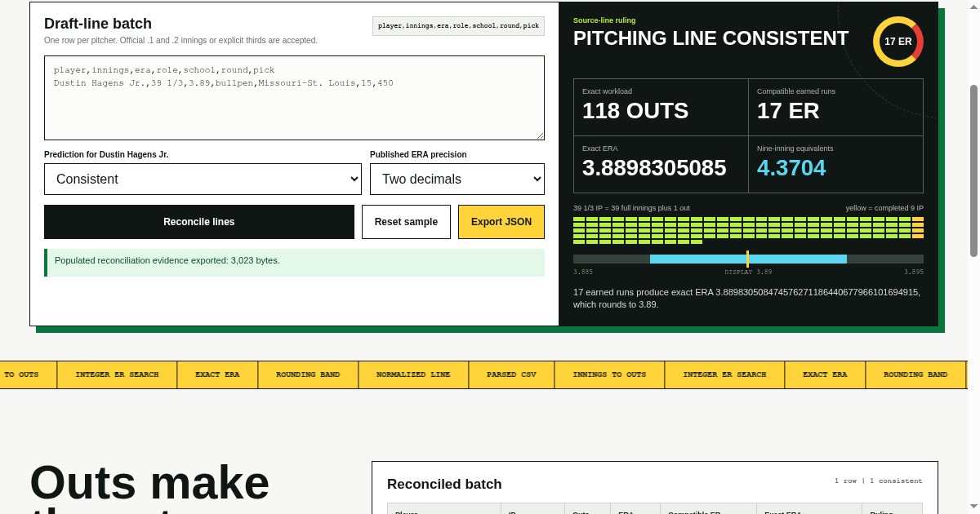Click the blue rounding band bar
Screen dimensions: 980x514
click(748, 259)
